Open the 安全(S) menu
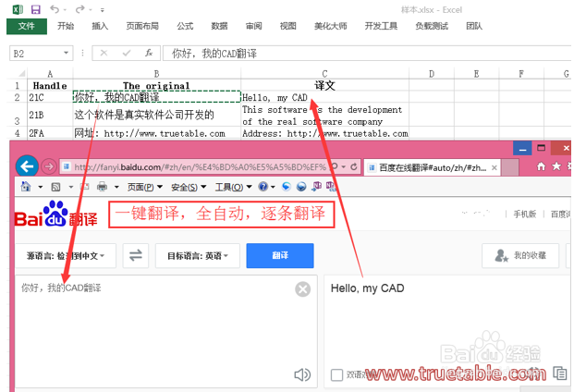The width and height of the screenshot is (574, 392). pos(189,187)
